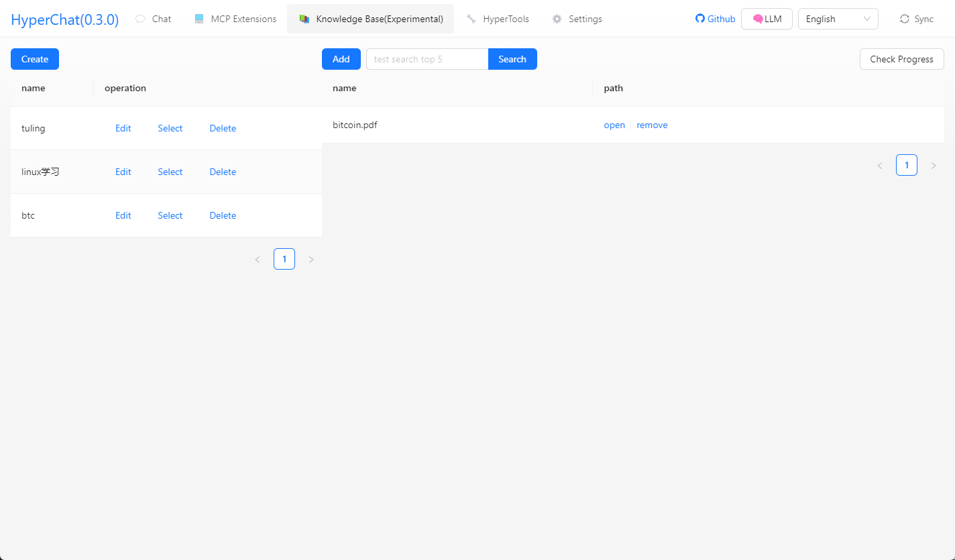Click the Create knowledge base button
Image resolution: width=955 pixels, height=560 pixels.
click(35, 59)
